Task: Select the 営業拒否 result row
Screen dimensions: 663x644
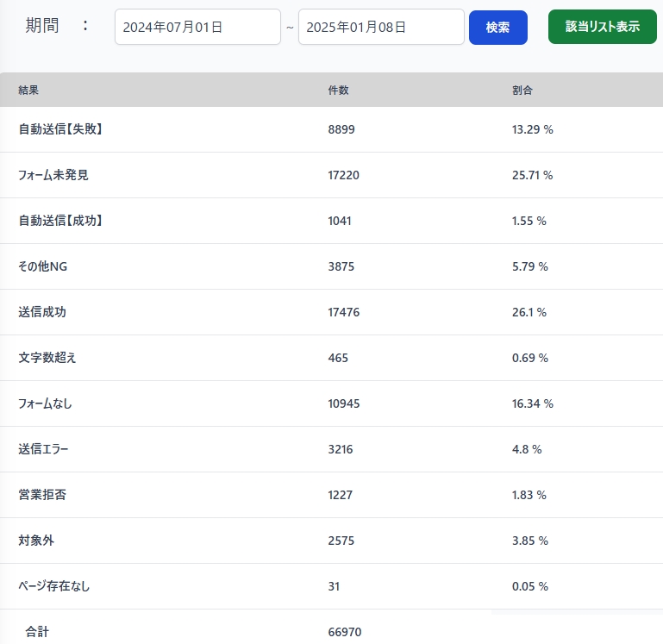Action: pyautogui.click(x=42, y=495)
